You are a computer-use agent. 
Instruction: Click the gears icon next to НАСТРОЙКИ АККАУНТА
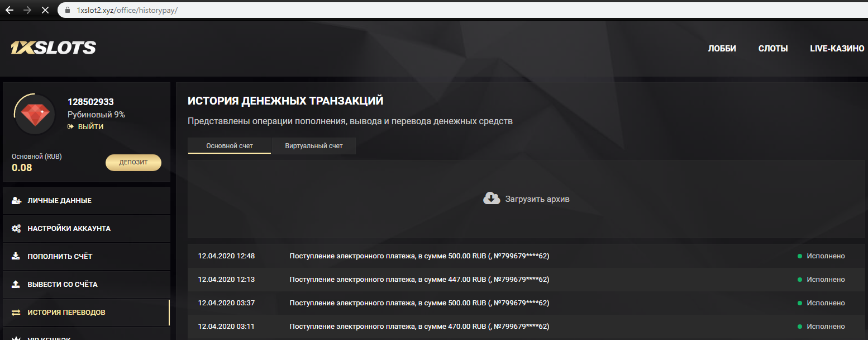tap(16, 229)
